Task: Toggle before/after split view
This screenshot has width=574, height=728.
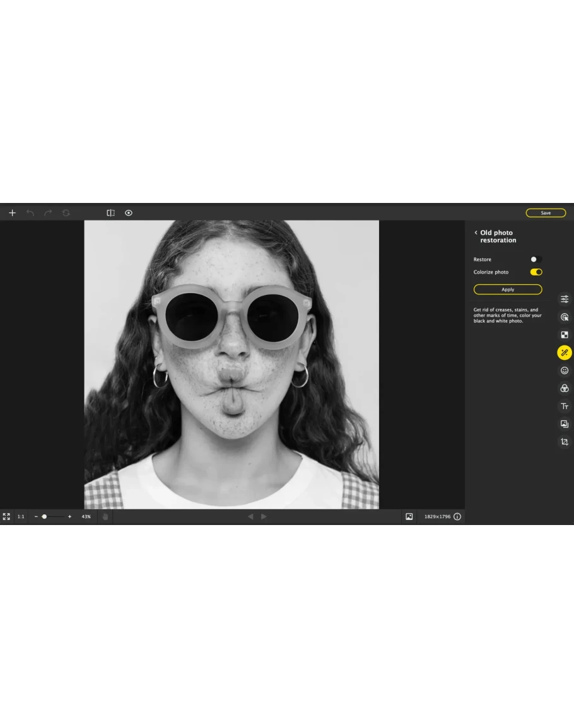Action: click(110, 213)
